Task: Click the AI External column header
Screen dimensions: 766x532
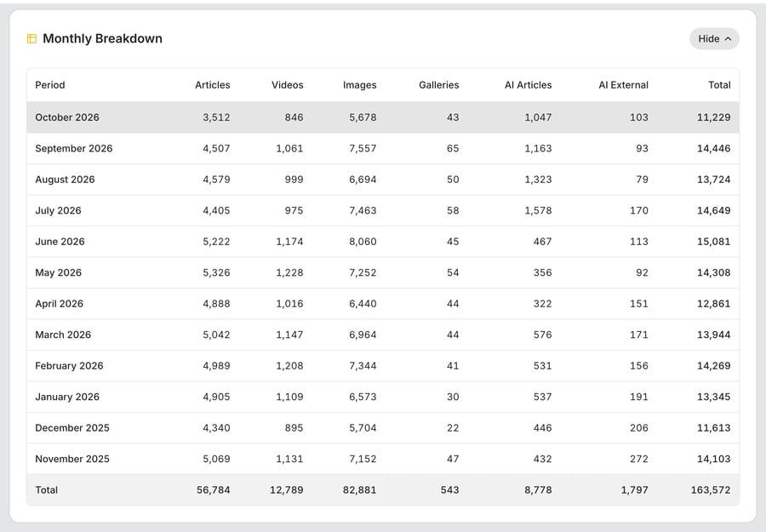Action: pos(623,85)
